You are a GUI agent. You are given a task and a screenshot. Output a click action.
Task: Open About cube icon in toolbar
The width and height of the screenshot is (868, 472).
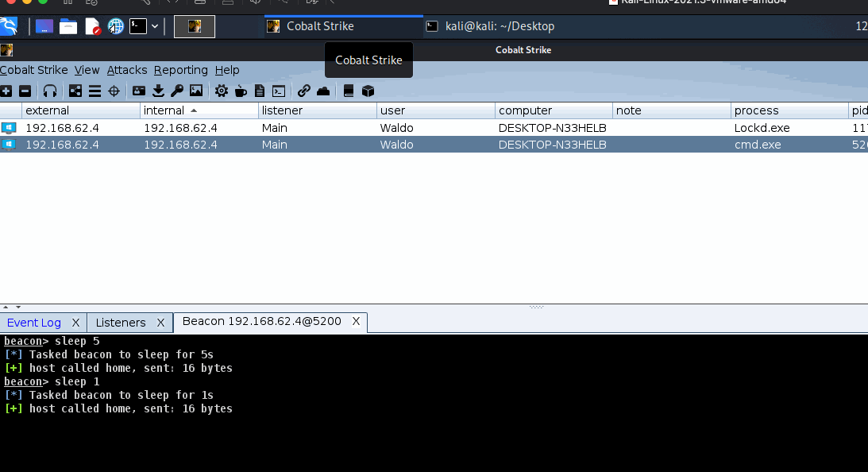368,91
